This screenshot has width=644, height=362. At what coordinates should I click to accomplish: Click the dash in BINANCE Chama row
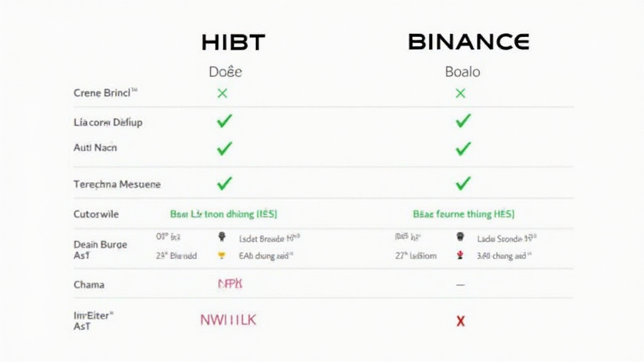460,285
